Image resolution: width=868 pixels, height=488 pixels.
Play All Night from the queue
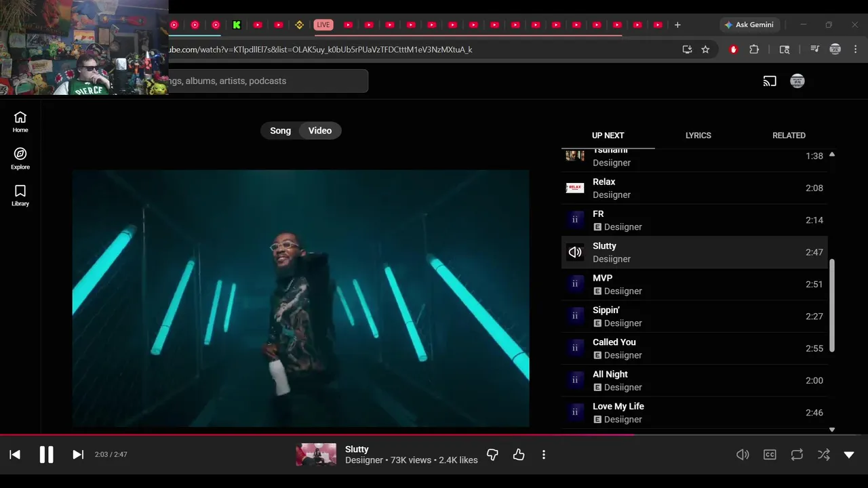(694, 380)
